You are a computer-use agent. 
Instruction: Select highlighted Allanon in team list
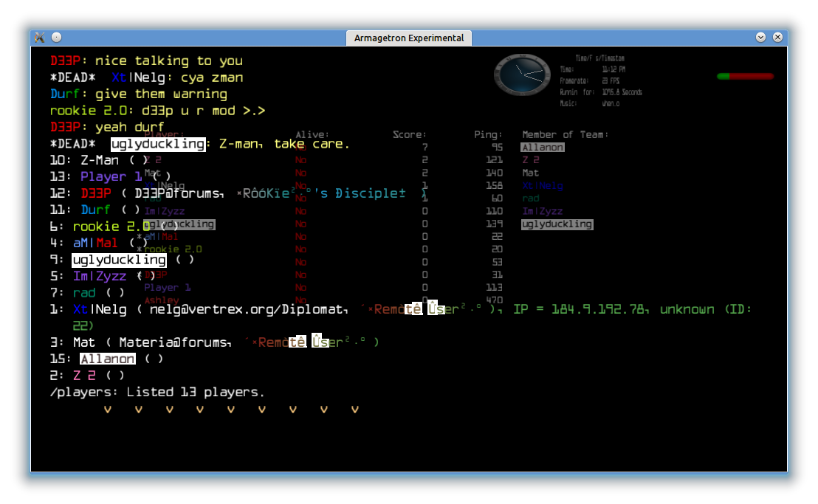(x=543, y=148)
